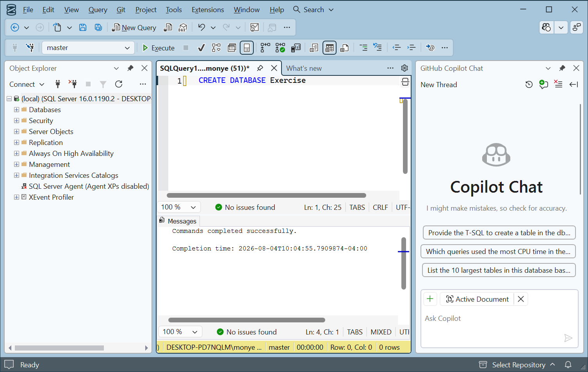The height and width of the screenshot is (372, 588).
Task: Increase the line indent
Action: point(412,48)
